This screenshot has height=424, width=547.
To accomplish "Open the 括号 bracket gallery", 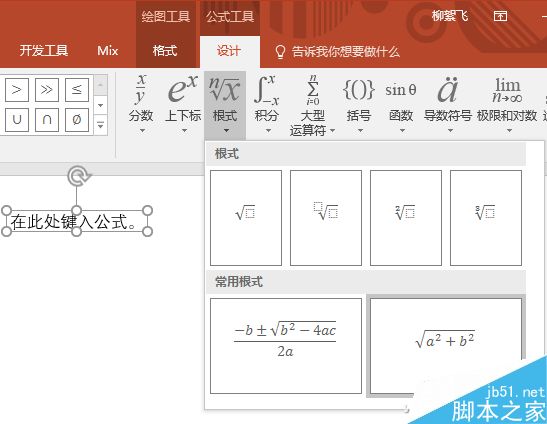I will [x=359, y=104].
